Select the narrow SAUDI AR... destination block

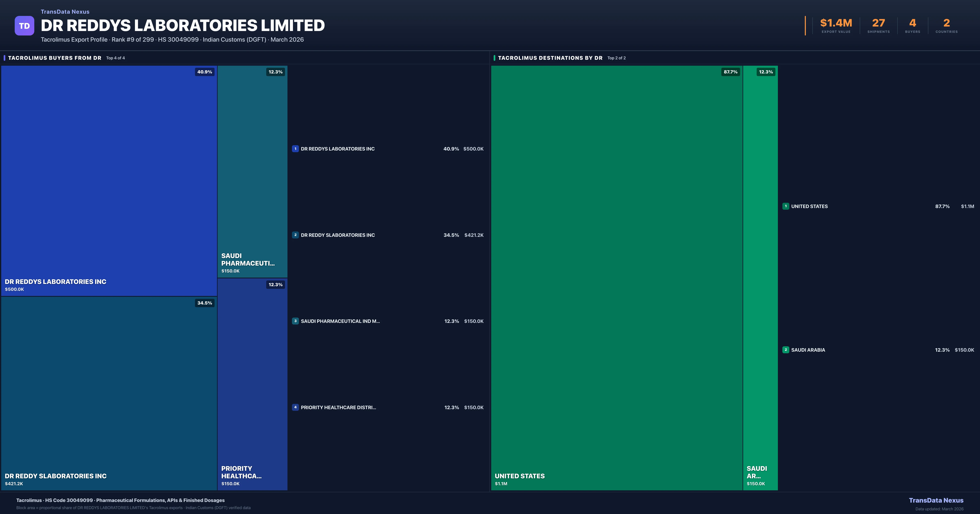tap(760, 278)
